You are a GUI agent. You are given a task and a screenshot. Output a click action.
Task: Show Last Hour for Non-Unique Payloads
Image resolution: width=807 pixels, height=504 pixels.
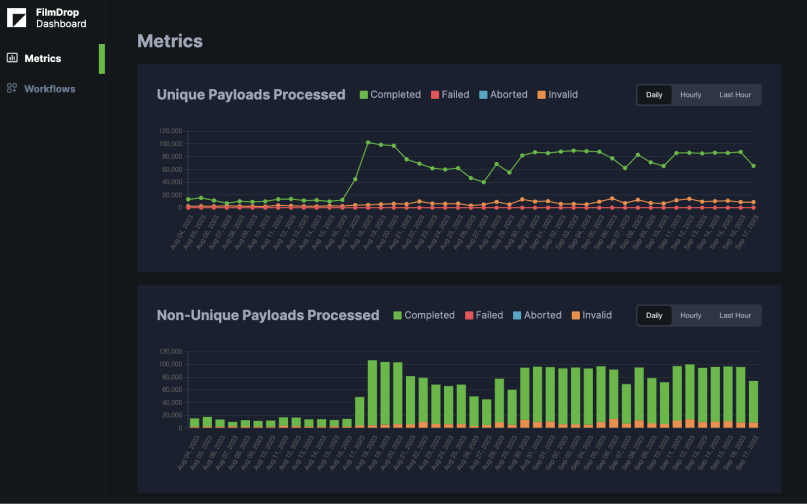tap(735, 315)
